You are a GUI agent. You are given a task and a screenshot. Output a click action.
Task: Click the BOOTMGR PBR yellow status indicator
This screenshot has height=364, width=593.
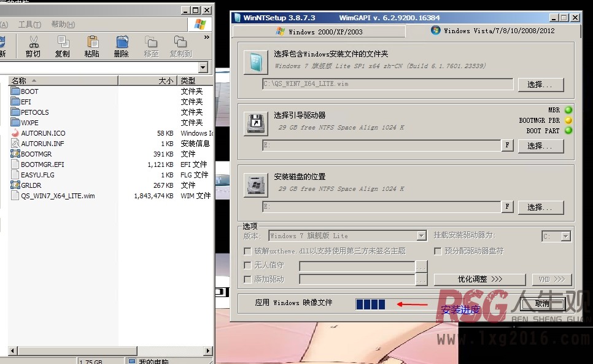point(568,120)
